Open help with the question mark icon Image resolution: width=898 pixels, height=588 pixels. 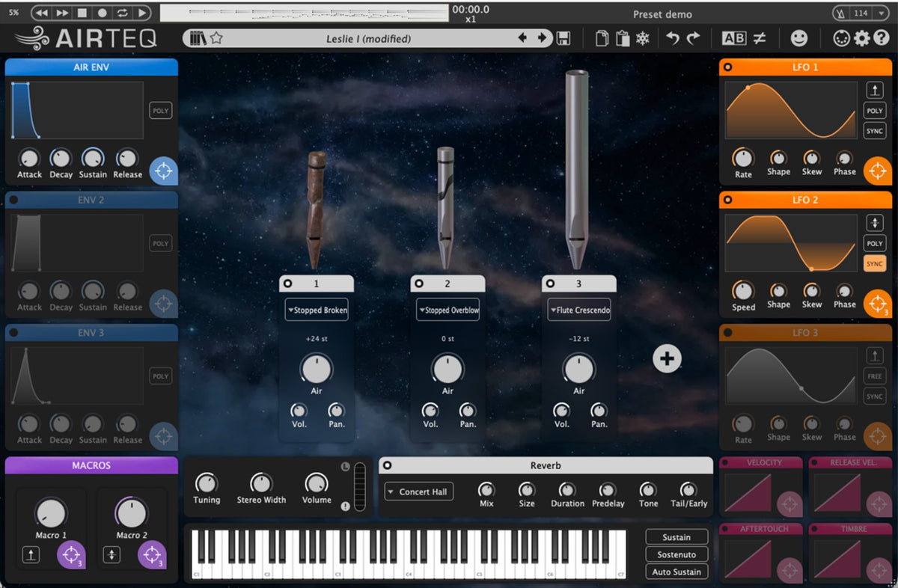882,38
